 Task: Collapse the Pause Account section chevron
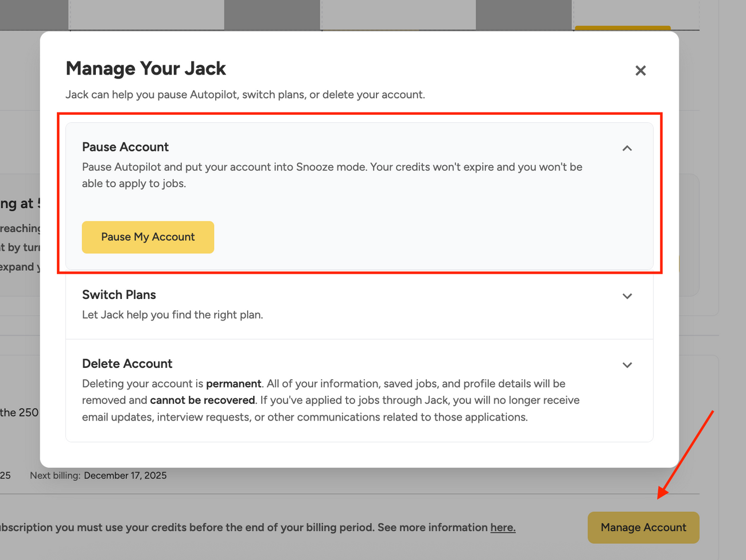[x=627, y=148]
